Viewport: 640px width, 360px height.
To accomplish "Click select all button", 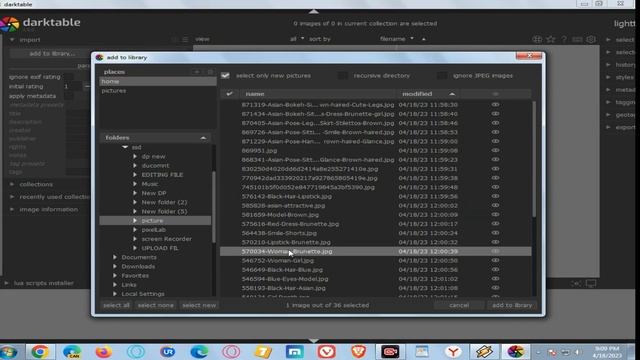I will 116,305.
